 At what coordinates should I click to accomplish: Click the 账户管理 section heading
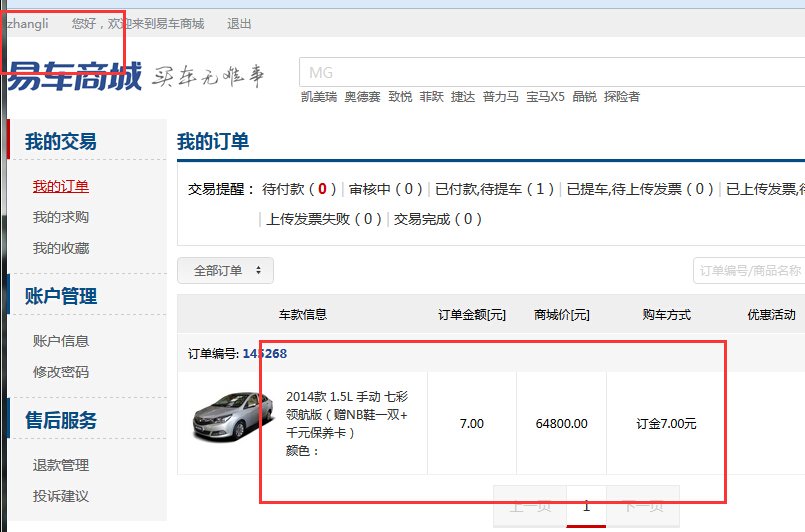tap(61, 296)
